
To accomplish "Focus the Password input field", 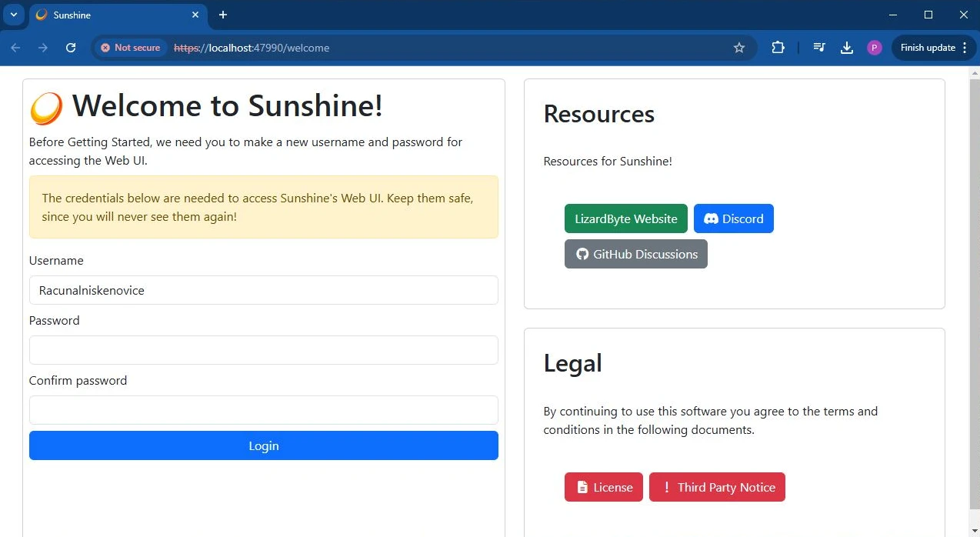I will coord(264,350).
